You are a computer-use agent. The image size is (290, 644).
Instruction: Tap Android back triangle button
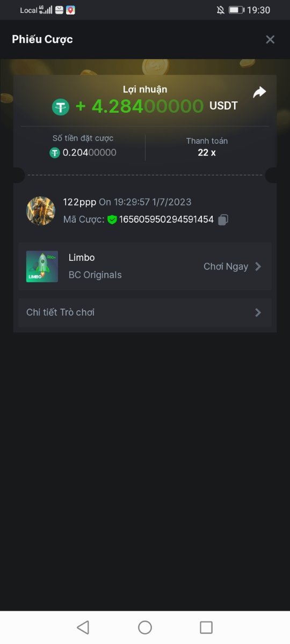point(83,627)
